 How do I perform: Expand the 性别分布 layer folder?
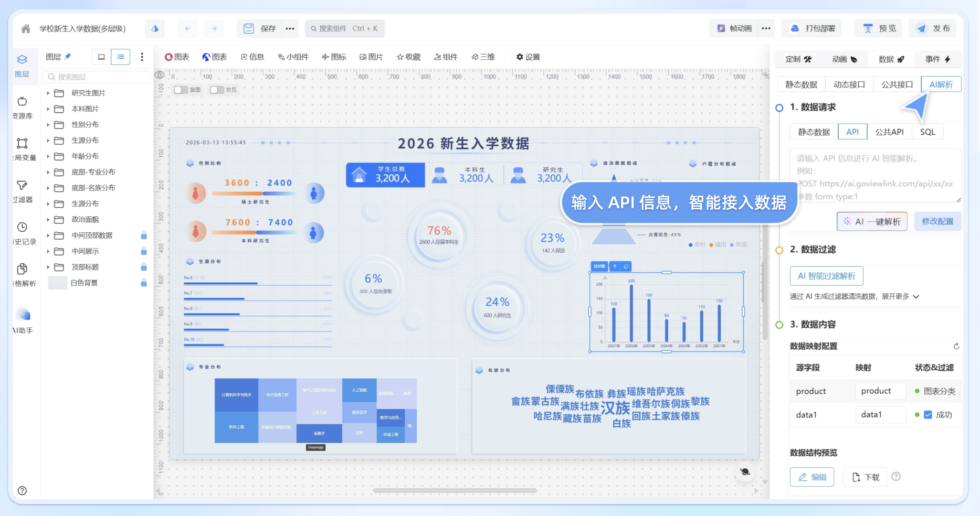(x=48, y=124)
